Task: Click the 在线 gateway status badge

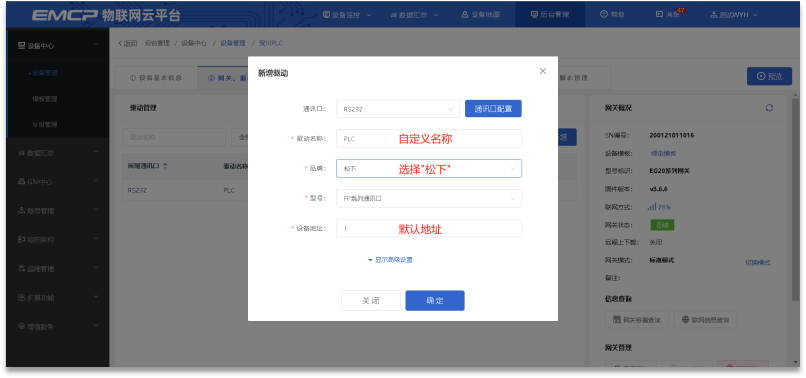Action: (x=662, y=225)
